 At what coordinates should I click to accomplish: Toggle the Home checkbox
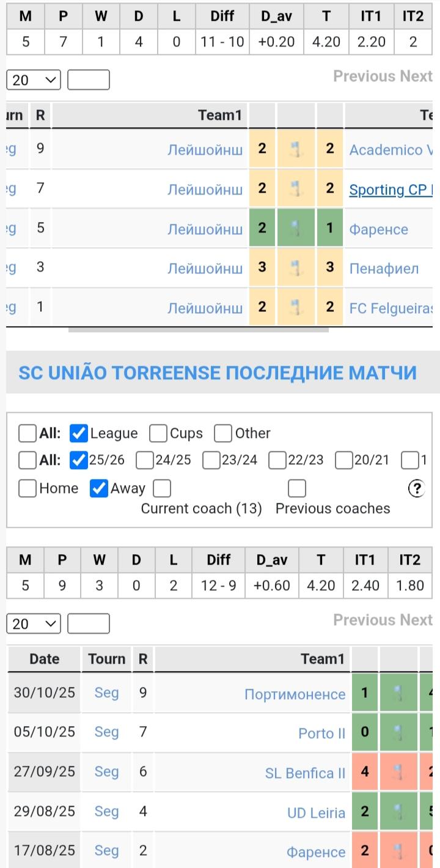click(28, 489)
